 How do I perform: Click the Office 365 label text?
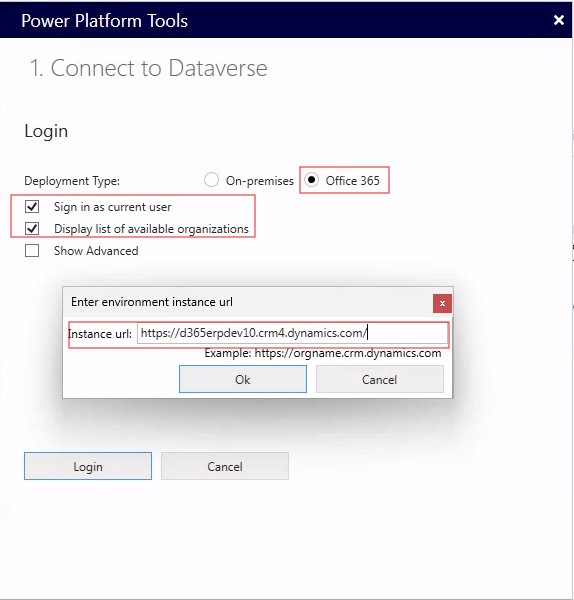click(x=352, y=180)
